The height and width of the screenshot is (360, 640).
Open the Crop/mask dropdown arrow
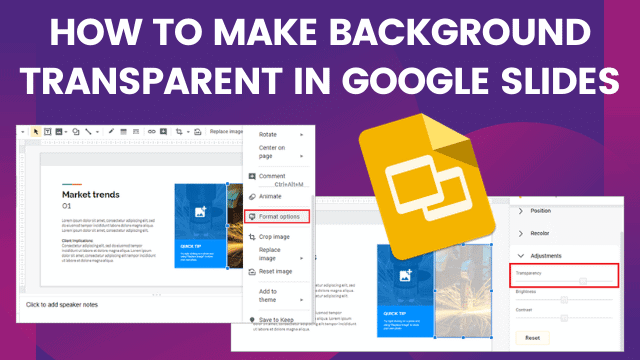[188, 132]
